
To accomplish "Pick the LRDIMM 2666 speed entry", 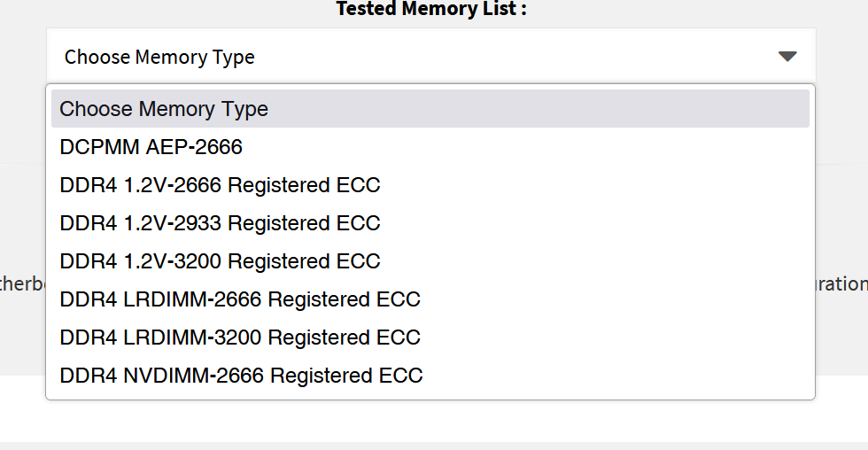I will (x=240, y=299).
